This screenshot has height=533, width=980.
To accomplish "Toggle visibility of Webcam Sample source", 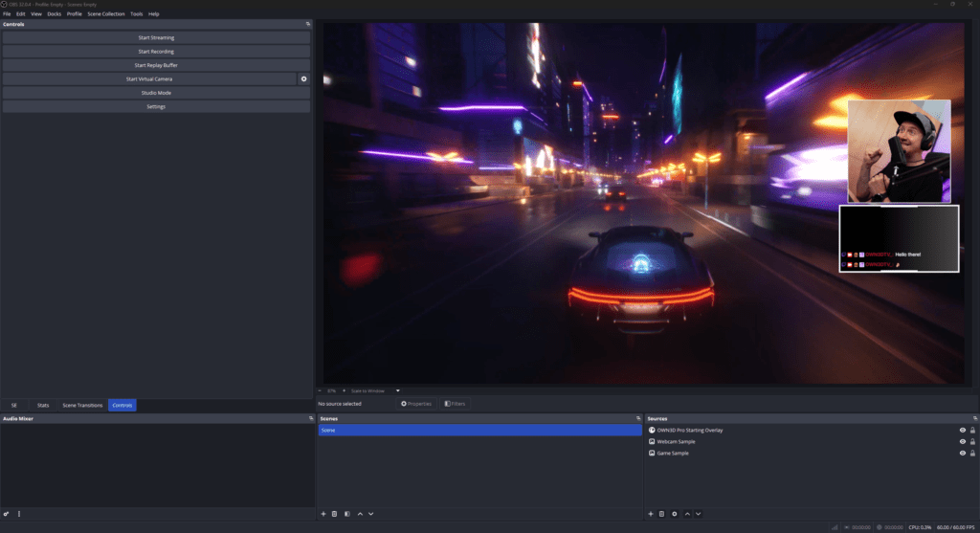I will click(962, 442).
